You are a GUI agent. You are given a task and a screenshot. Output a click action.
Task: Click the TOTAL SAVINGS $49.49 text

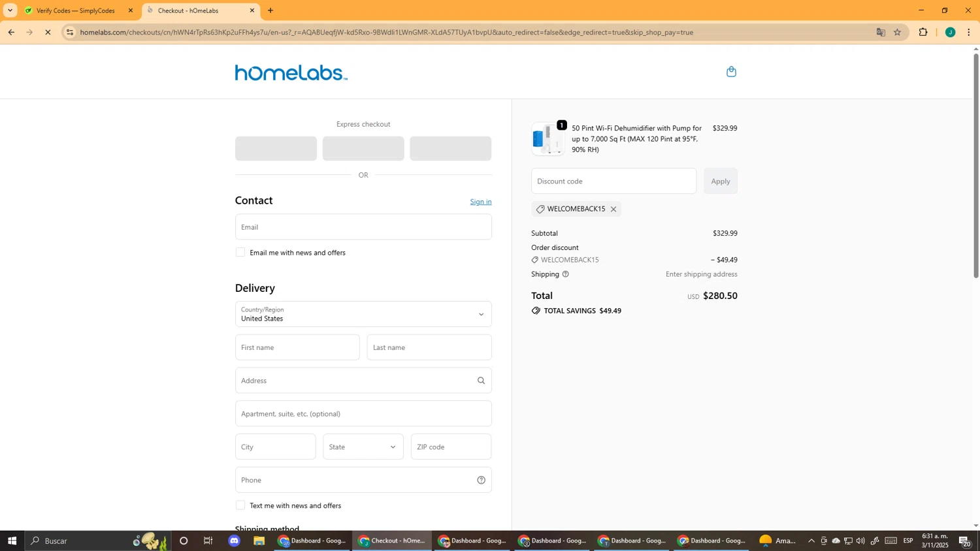(583, 311)
